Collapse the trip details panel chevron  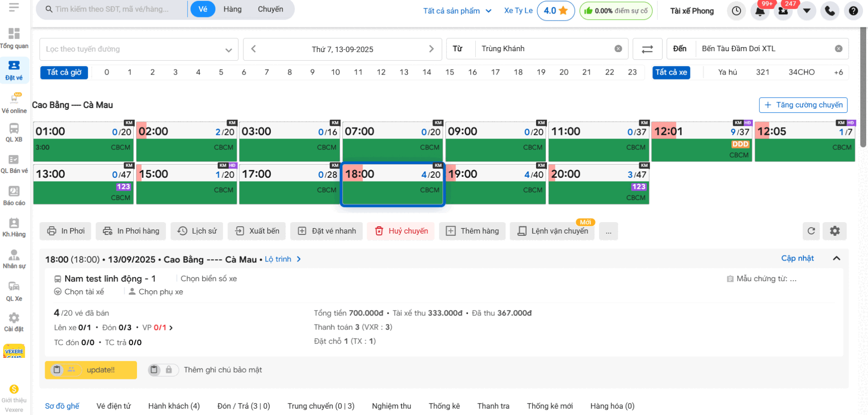836,258
